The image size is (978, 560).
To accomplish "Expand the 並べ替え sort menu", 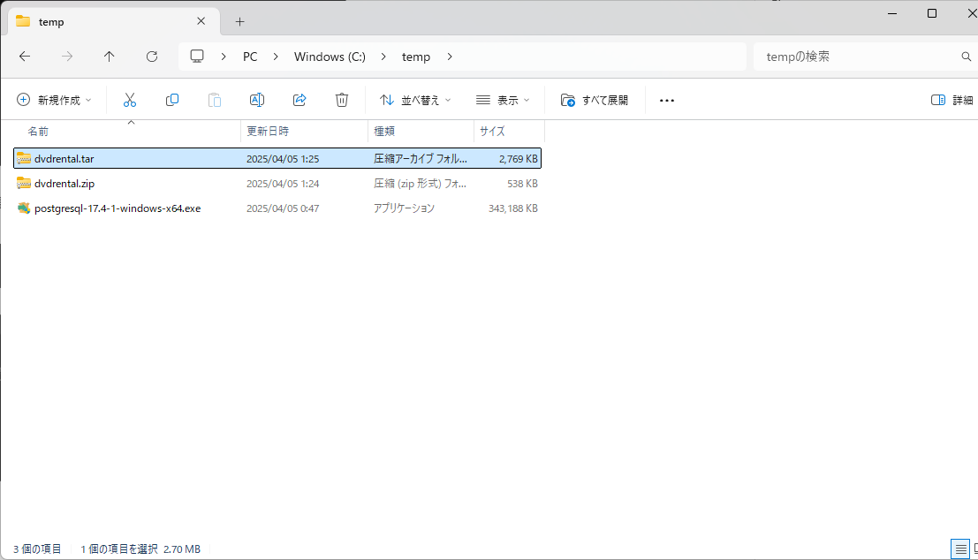I will [415, 100].
